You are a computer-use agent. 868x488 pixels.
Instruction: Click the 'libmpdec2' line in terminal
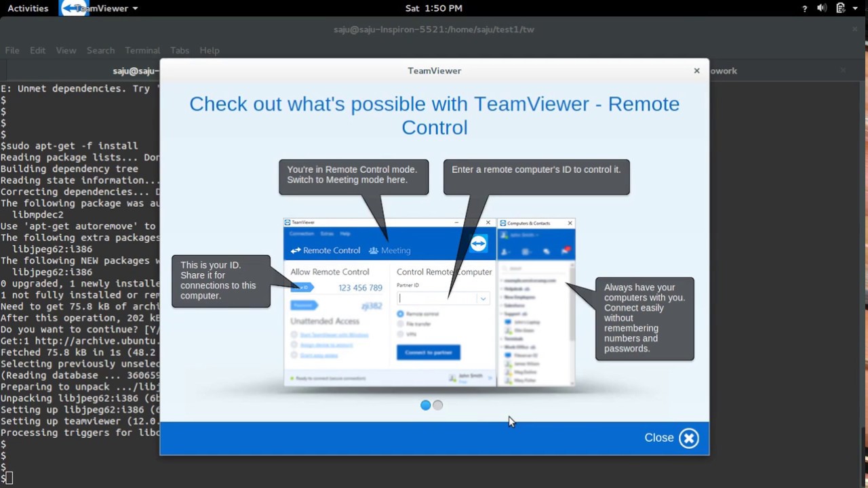tap(38, 215)
